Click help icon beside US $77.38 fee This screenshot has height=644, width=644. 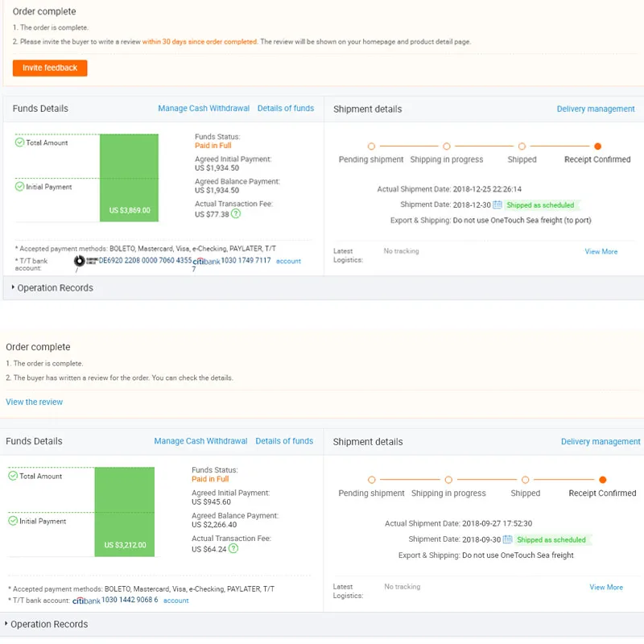pyautogui.click(x=236, y=214)
